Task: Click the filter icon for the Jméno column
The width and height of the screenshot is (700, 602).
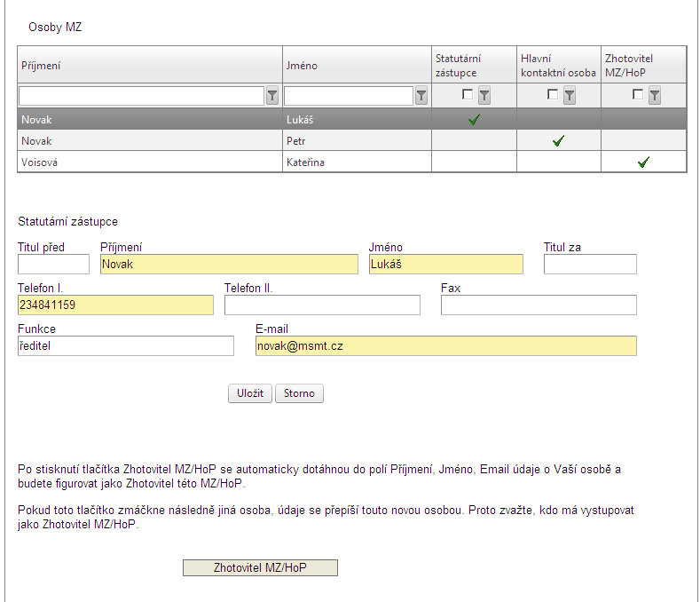Action: coord(421,96)
